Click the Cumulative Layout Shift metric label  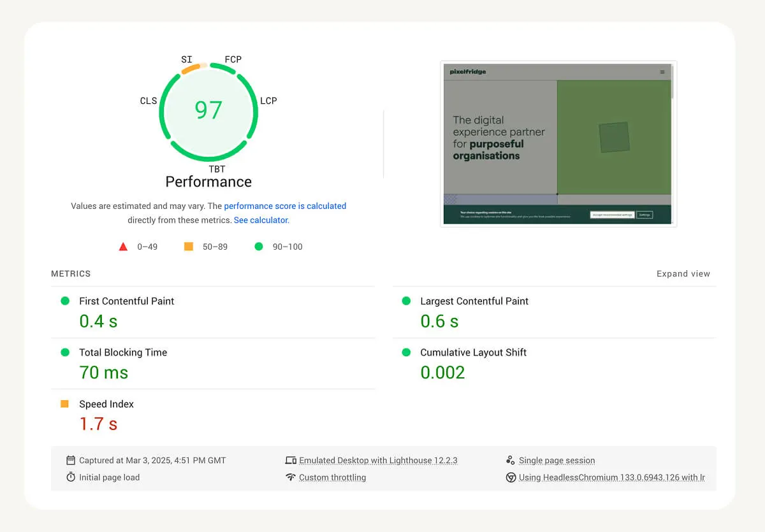point(473,352)
